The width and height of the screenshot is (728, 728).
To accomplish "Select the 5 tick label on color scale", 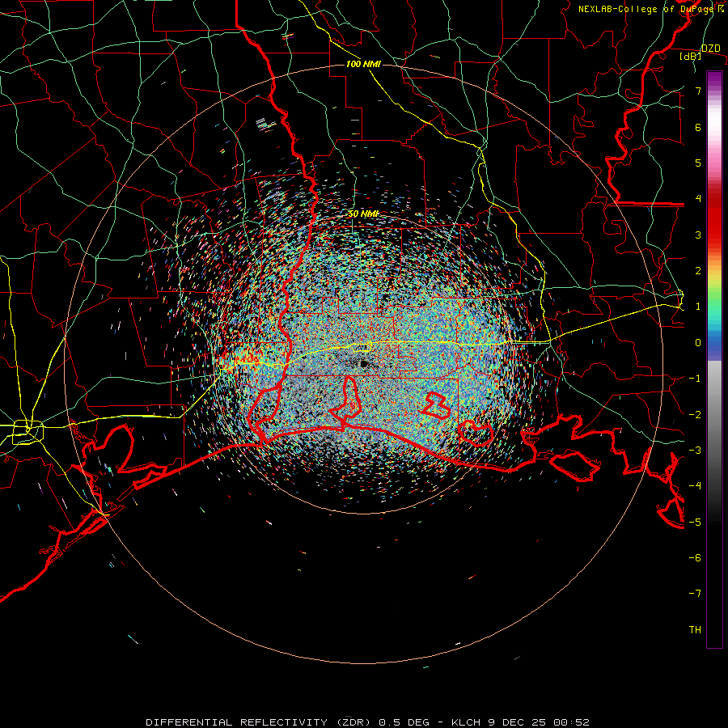I will point(698,163).
